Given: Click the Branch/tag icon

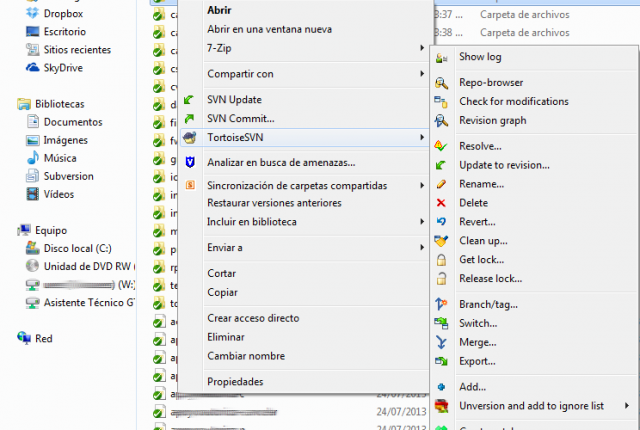Looking at the screenshot, I should 441,304.
